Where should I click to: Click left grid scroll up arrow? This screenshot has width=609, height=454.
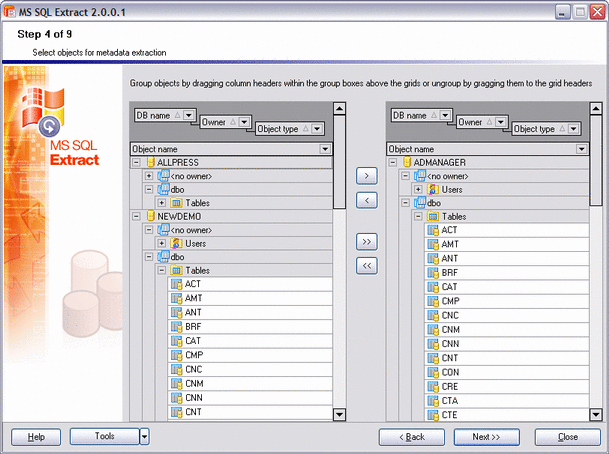point(339,108)
